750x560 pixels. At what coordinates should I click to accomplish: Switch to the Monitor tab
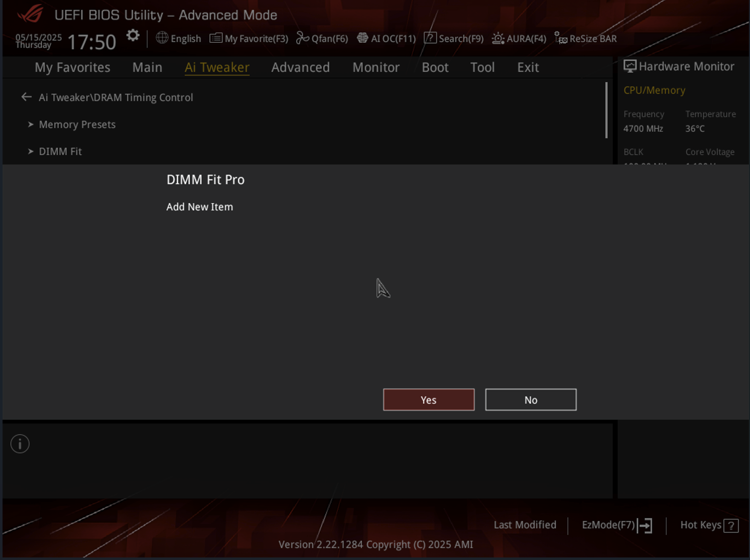[x=376, y=67]
